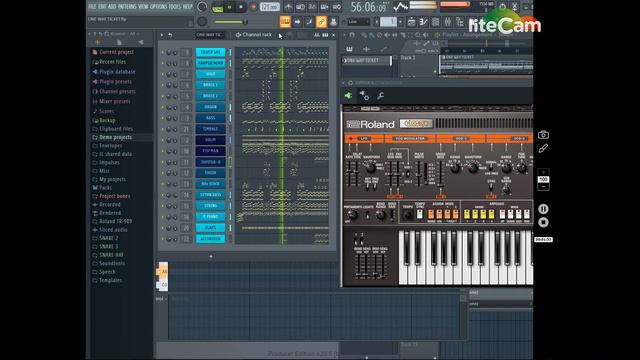Screen dimensions: 640x360
Task: Click the channel rack undo arrow
Action: coord(170,35)
